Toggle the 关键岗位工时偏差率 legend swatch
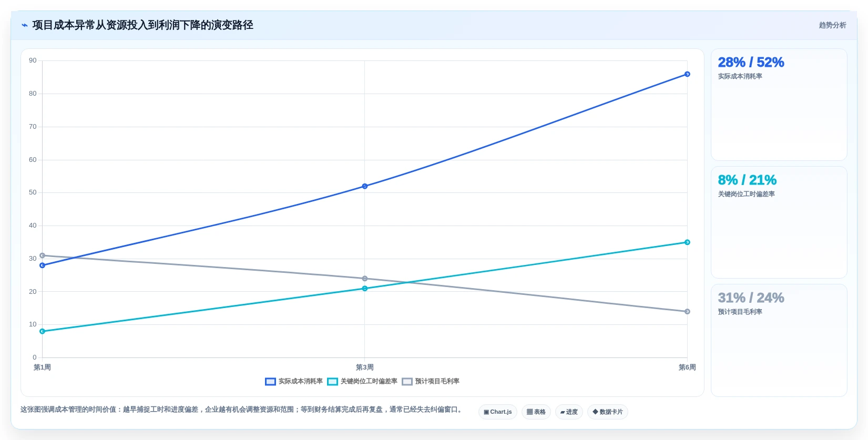The image size is (868, 440). click(x=332, y=382)
